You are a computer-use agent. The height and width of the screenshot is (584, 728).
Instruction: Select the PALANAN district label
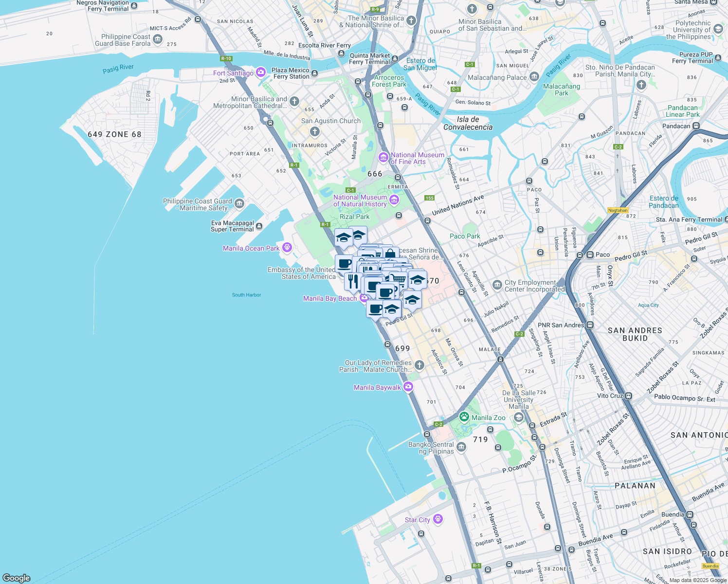click(635, 485)
